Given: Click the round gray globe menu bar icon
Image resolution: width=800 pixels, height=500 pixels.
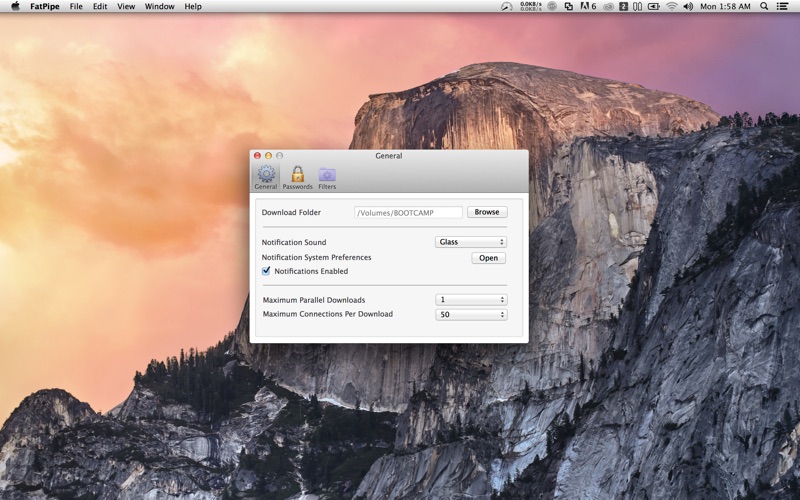Looking at the screenshot, I should click(552, 6).
